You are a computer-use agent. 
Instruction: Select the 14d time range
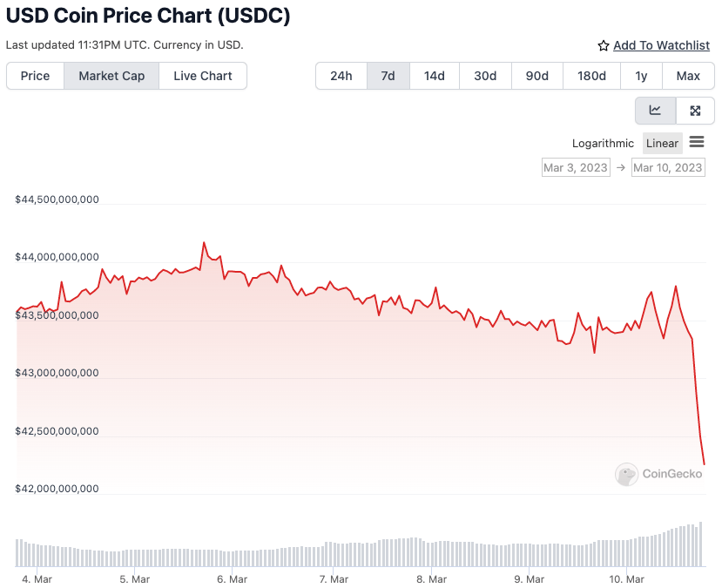pyautogui.click(x=435, y=76)
